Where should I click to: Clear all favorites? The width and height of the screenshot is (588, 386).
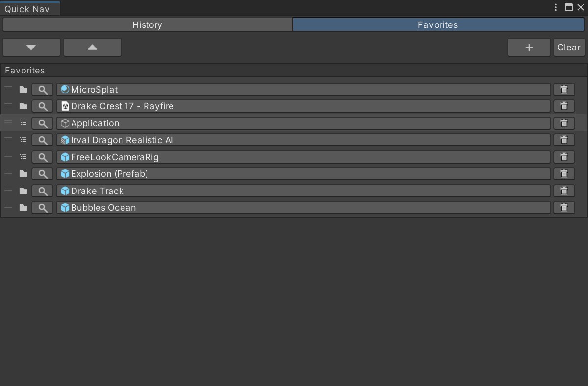[x=569, y=48]
